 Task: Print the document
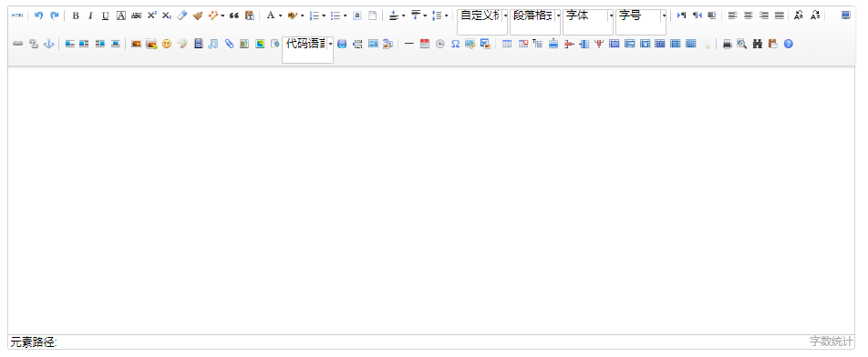click(x=727, y=44)
